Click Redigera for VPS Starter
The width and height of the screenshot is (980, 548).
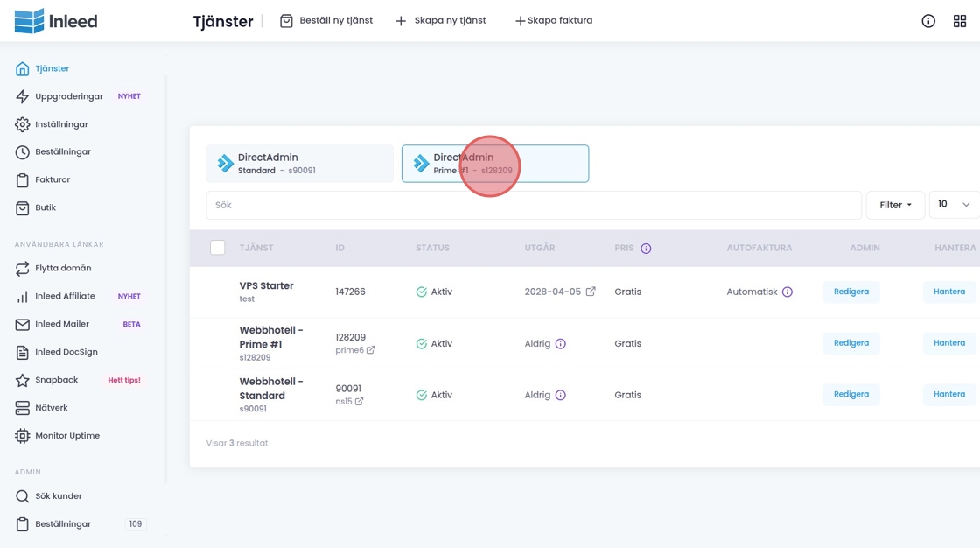(x=850, y=292)
